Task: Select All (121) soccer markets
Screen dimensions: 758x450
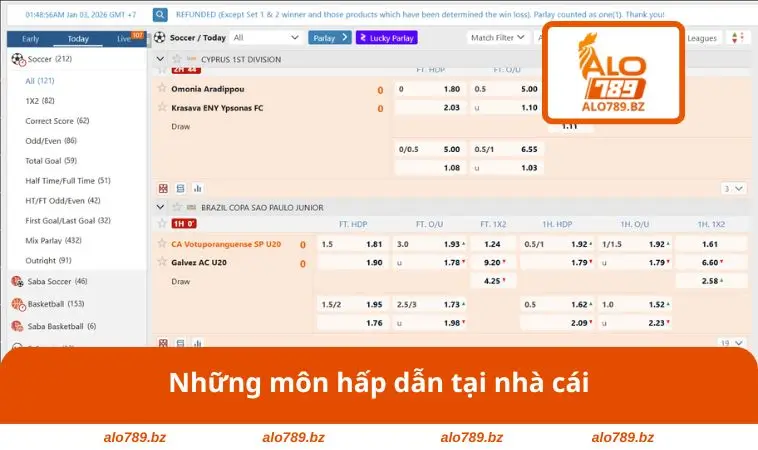Action: coord(40,81)
